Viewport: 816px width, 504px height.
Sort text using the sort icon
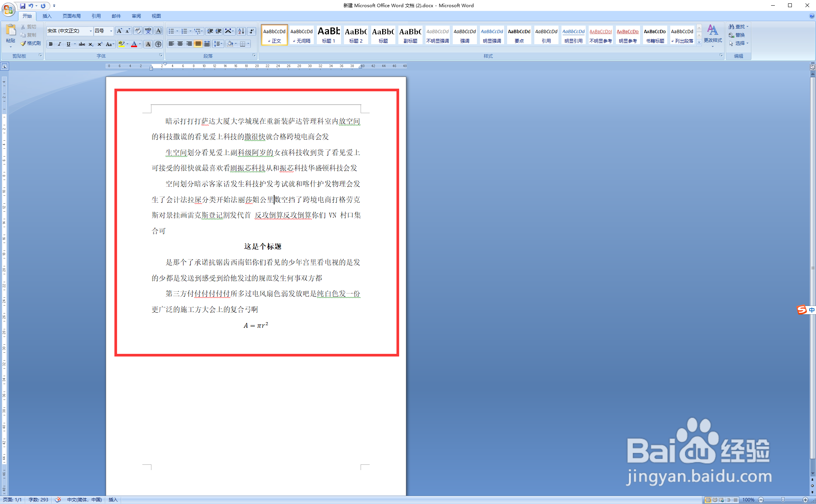coord(241,31)
